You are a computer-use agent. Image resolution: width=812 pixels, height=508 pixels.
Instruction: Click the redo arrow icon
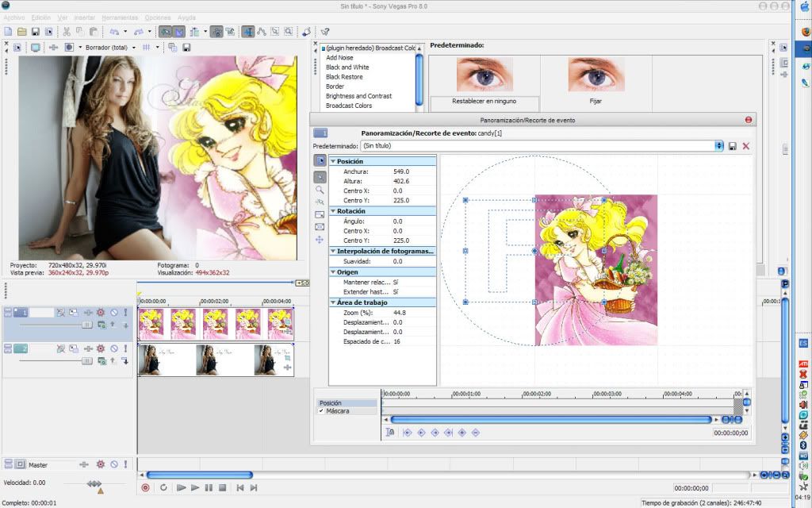pyautogui.click(x=138, y=32)
